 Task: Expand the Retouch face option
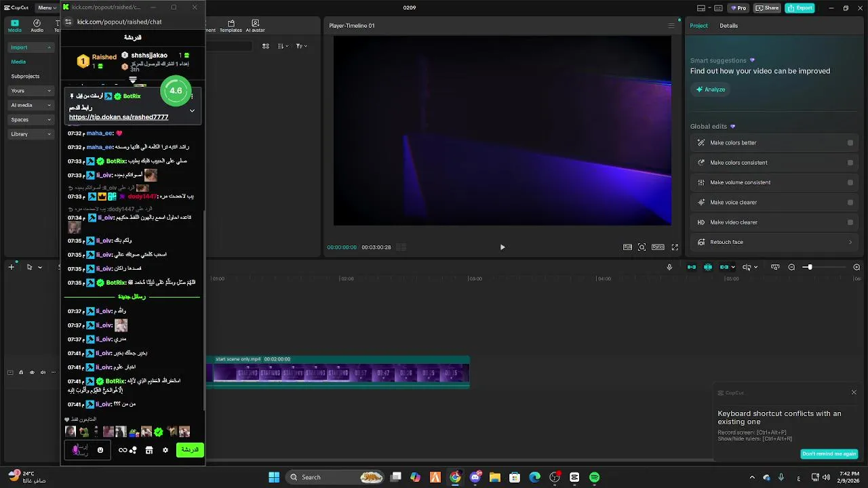776,242
